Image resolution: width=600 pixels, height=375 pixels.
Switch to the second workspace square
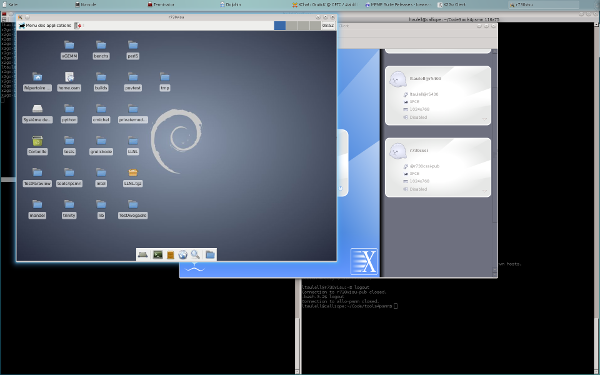(x=292, y=26)
